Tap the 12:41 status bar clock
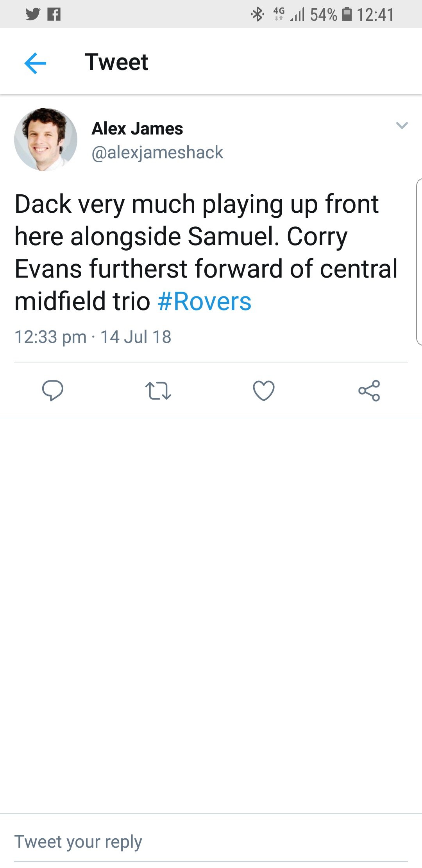The height and width of the screenshot is (868, 422). 375,14
